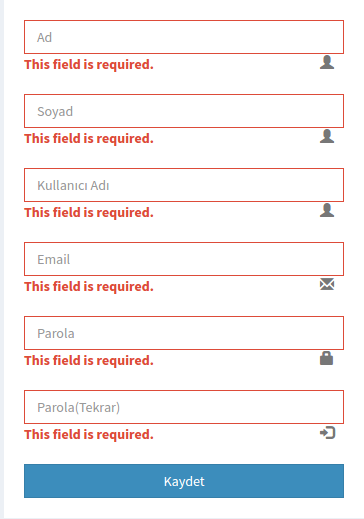Click the sign-in arrow icon below Parola(Tekrar)
The height and width of the screenshot is (519, 364).
click(327, 433)
